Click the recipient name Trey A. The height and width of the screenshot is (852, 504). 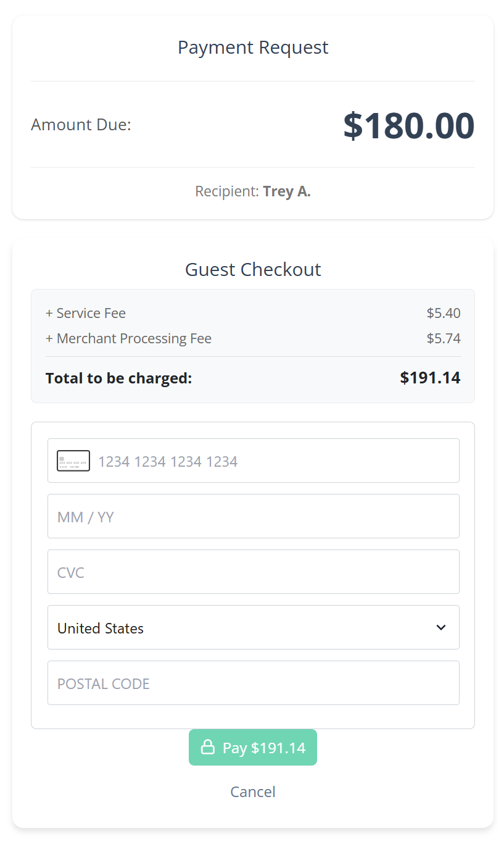click(x=287, y=191)
